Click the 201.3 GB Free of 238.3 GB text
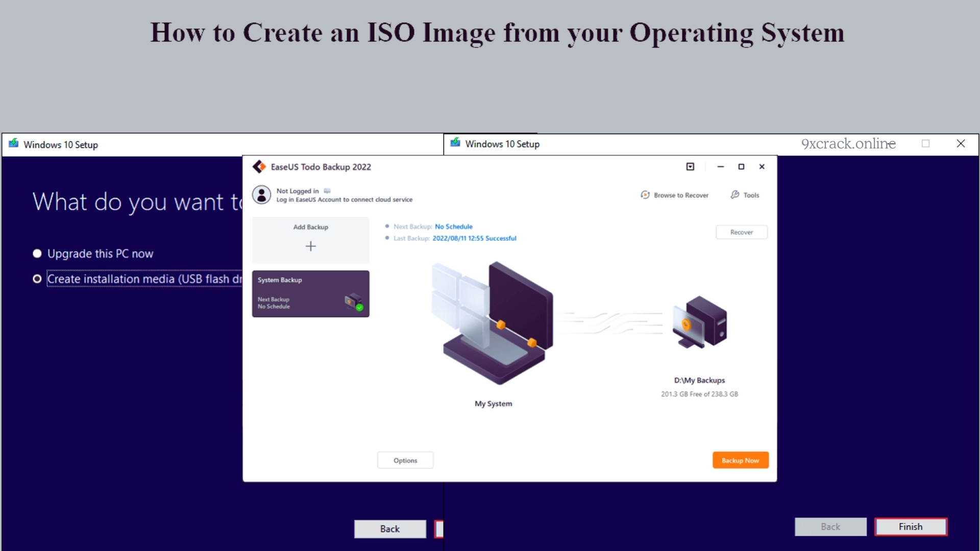The height and width of the screenshot is (551, 980). tap(699, 394)
